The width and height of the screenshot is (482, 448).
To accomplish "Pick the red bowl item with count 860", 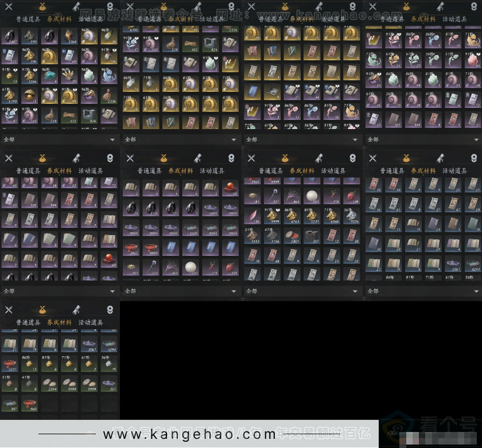I will tap(30, 403).
